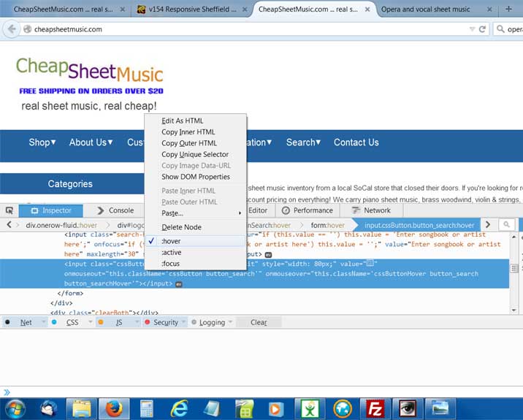This screenshot has height=420, width=523.
Task: Launch Internet Explorer from taskbar
Action: (179, 409)
